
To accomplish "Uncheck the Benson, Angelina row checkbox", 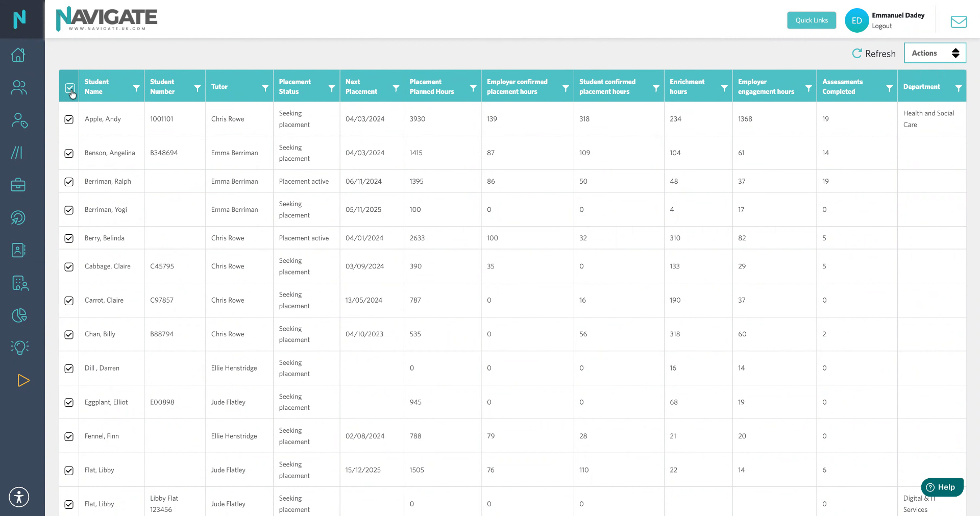I will pyautogui.click(x=69, y=153).
